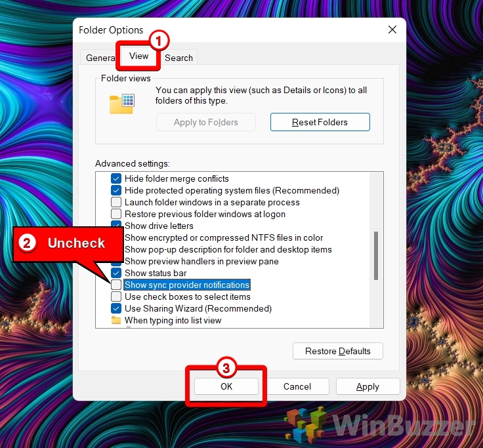Screen dimensions: 483x448
Task: Click the 'Show status bar' label
Action: tap(156, 273)
